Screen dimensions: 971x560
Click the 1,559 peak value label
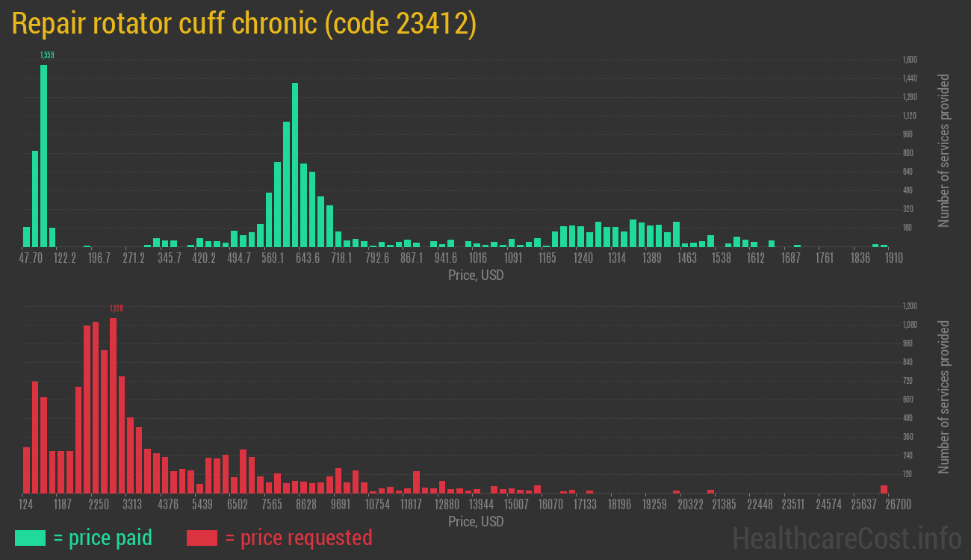click(46, 55)
